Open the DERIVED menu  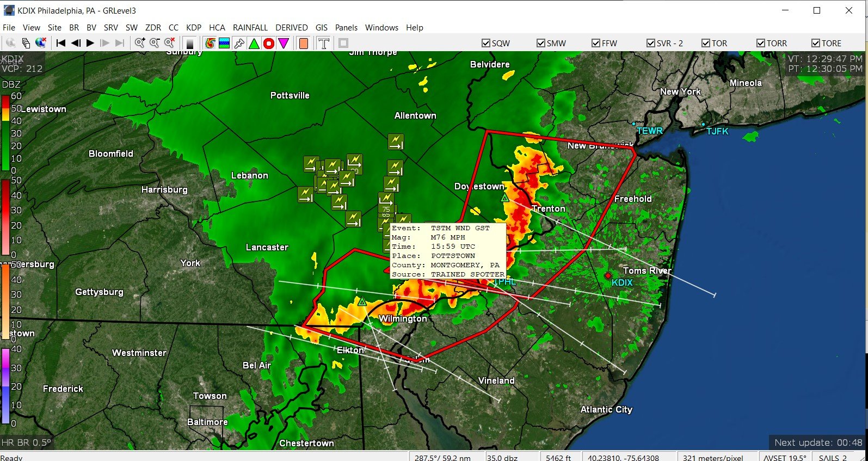(292, 27)
